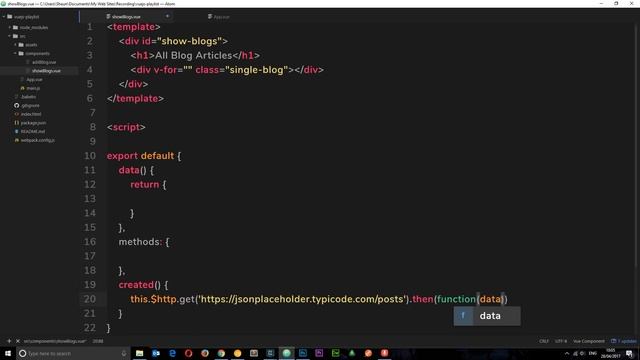The width and height of the screenshot is (640, 360).
Task: Open the Vue Component grammar selector
Action: pos(589,341)
